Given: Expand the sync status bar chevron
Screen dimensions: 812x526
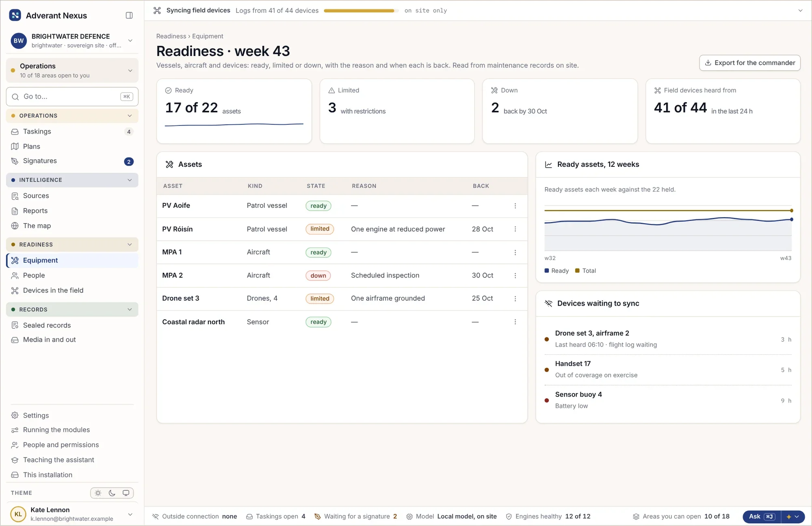Looking at the screenshot, I should (x=800, y=11).
